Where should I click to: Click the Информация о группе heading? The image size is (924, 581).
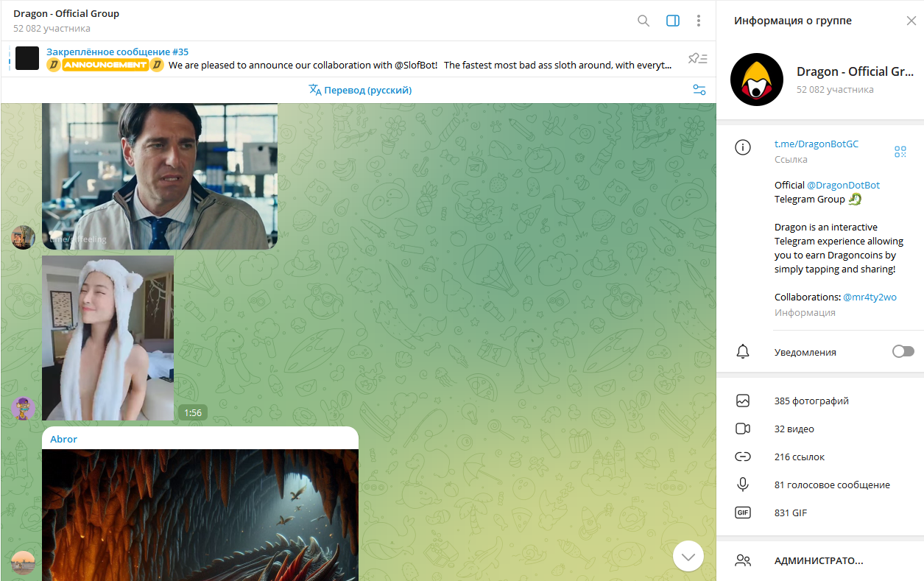pos(793,21)
